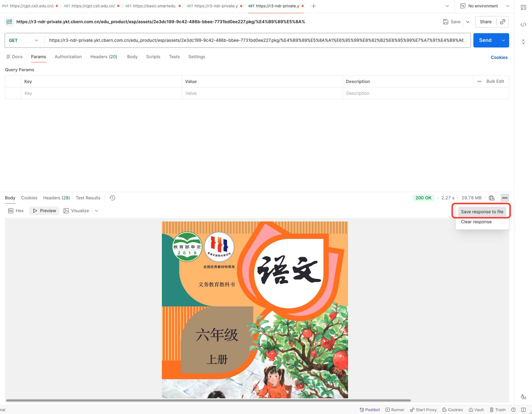Open the Test Results tab

click(88, 198)
